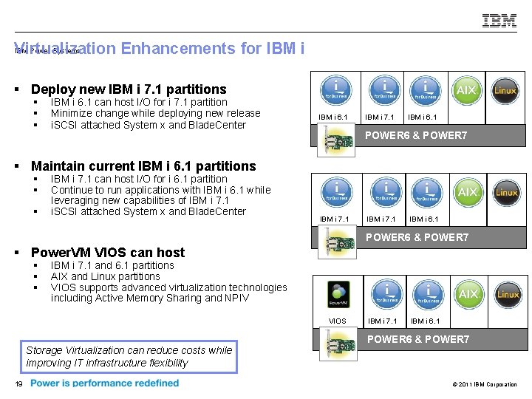Click the green AIX icon in the top diagram
This screenshot has width=532, height=399.
click(x=466, y=91)
